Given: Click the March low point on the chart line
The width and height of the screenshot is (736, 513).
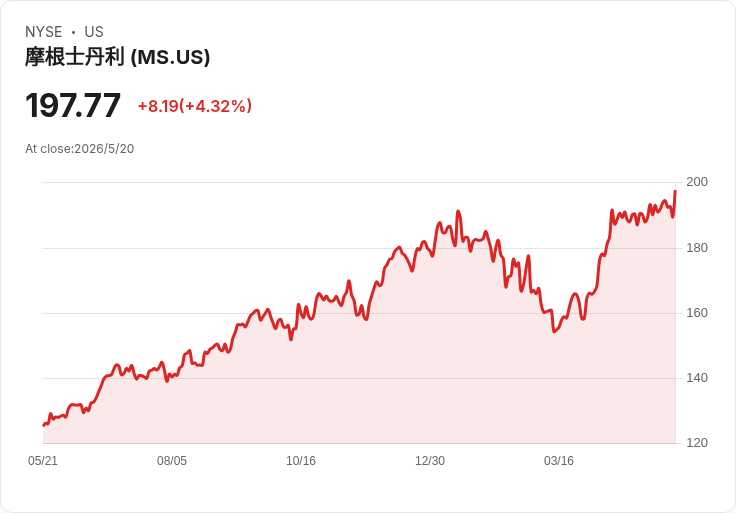Looking at the screenshot, I should tap(554, 331).
